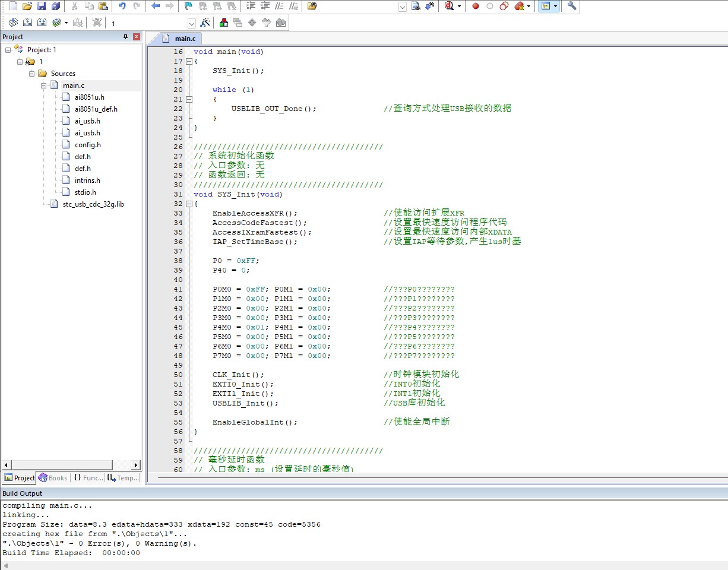
Task: Open the dropdown arrow beside the debug icon
Action: pyautogui.click(x=459, y=6)
